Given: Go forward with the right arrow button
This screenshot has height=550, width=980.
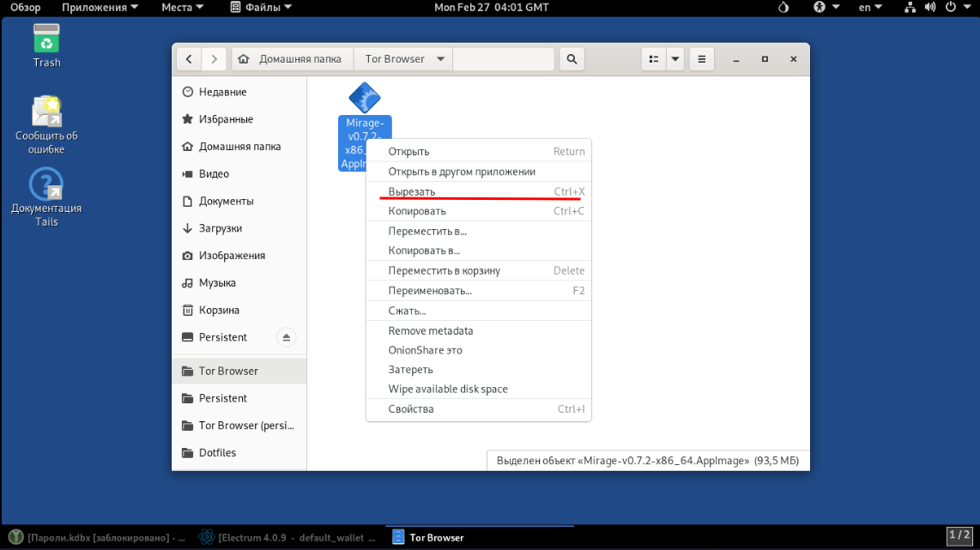Looking at the screenshot, I should click(x=215, y=59).
